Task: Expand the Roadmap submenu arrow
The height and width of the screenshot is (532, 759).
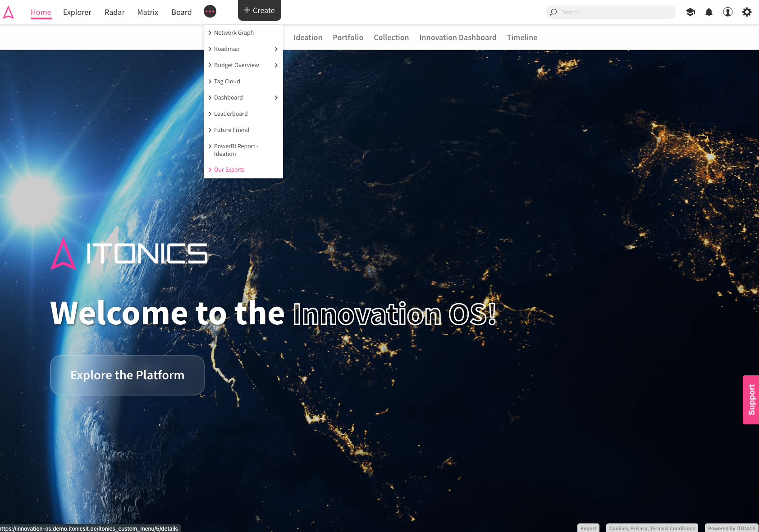Action: [x=276, y=49]
